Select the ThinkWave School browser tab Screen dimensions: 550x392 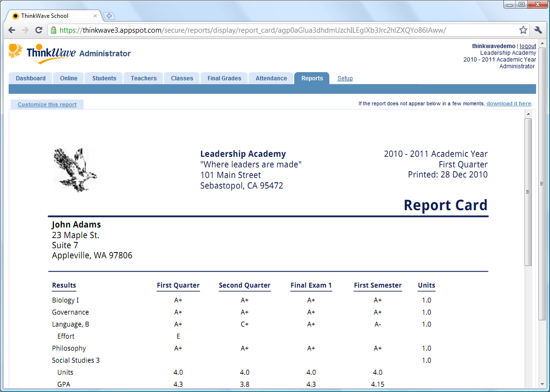pyautogui.click(x=54, y=16)
